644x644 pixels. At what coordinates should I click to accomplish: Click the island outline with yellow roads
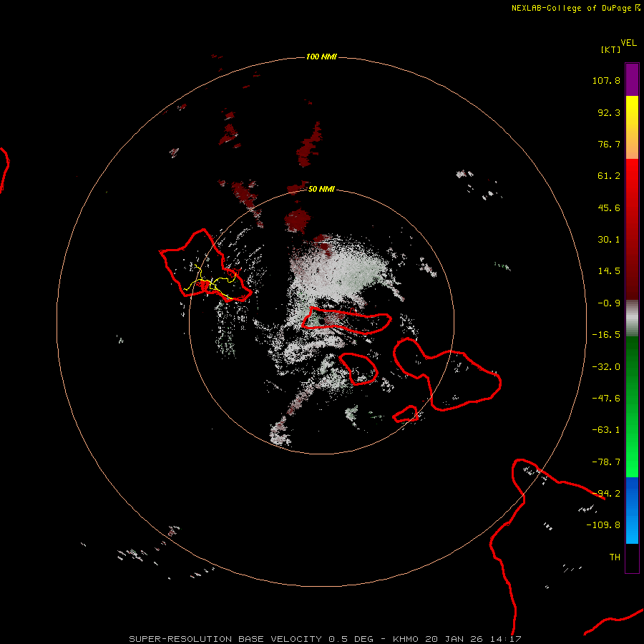click(205, 267)
